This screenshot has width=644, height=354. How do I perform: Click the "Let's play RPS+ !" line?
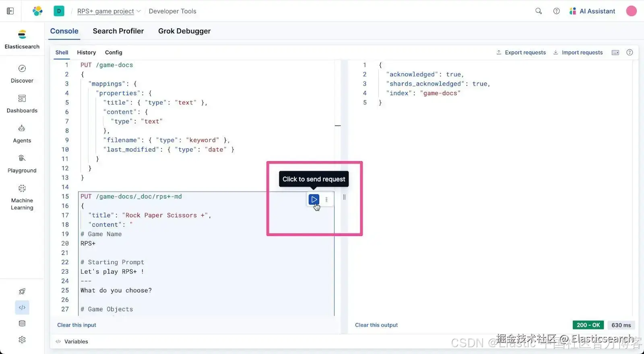coord(112,271)
